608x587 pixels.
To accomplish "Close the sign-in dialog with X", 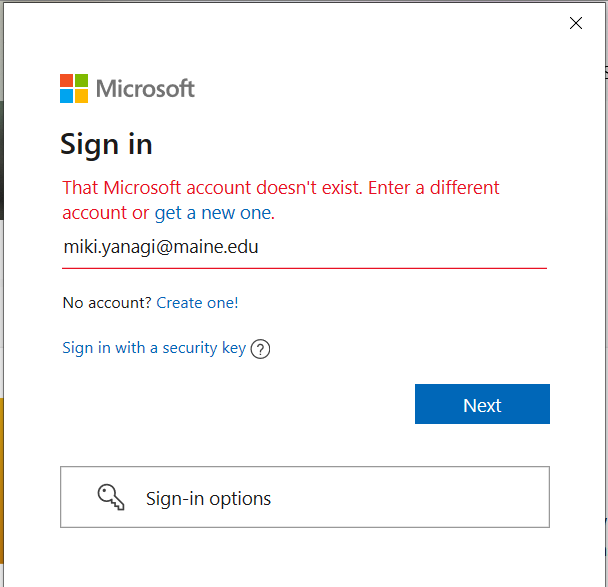I will 576,23.
